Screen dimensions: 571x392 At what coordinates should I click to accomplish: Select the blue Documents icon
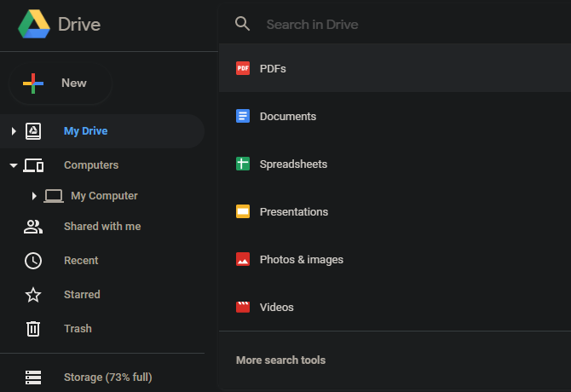[243, 116]
